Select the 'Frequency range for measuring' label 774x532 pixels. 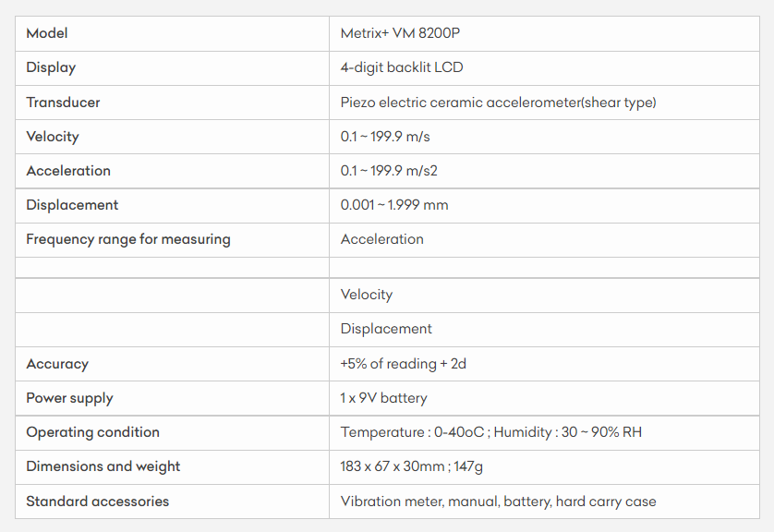[x=128, y=239]
